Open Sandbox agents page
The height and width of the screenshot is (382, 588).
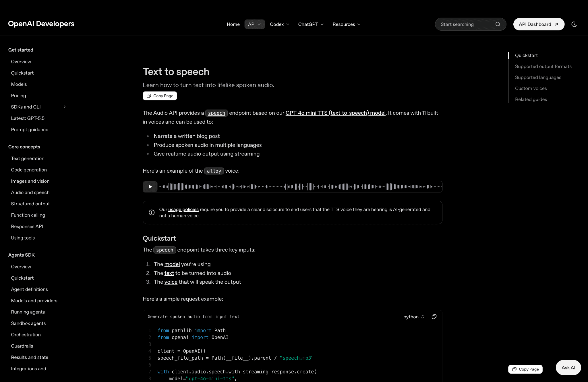(28, 323)
